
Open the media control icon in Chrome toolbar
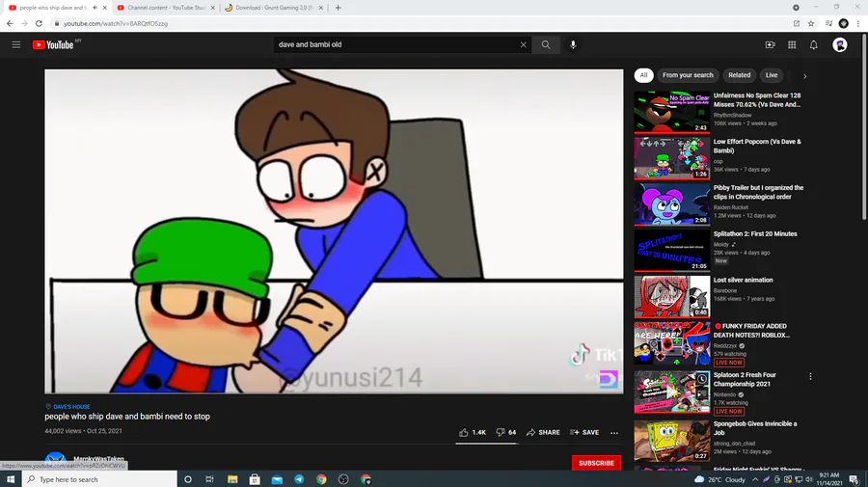coord(828,23)
